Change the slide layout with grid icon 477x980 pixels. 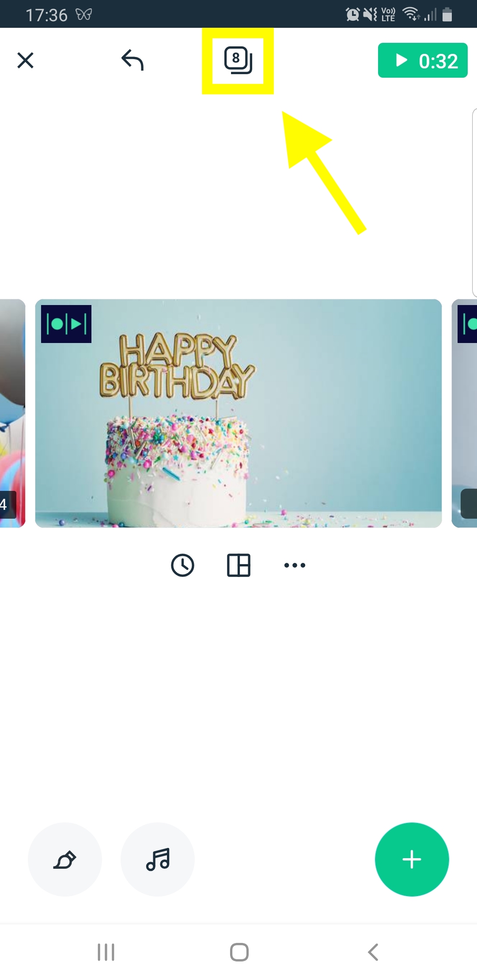[x=238, y=565]
